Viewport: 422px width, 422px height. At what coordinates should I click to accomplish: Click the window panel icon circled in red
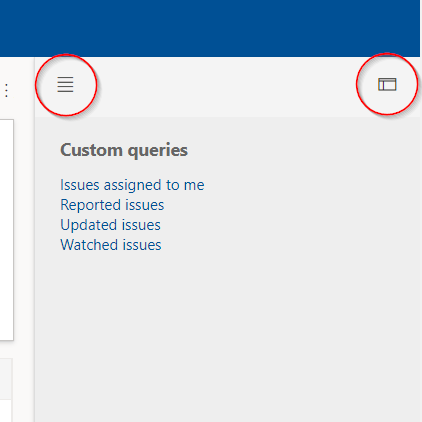pos(387,84)
